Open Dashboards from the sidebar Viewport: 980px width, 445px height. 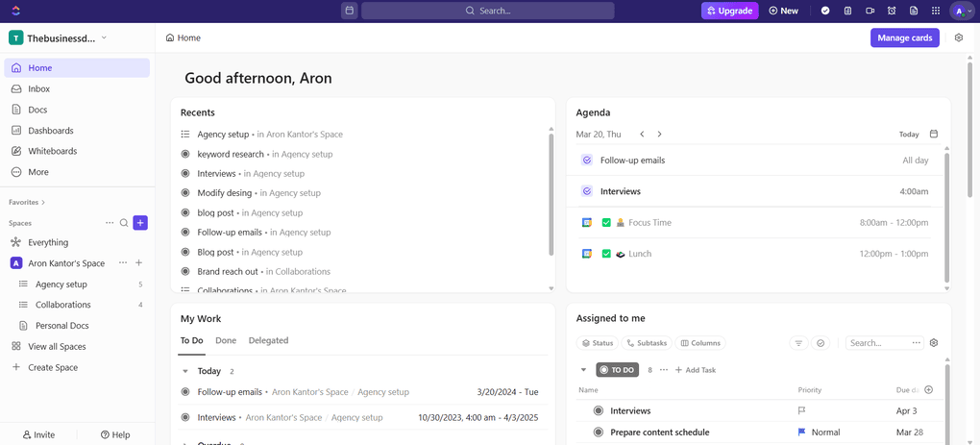point(77,131)
